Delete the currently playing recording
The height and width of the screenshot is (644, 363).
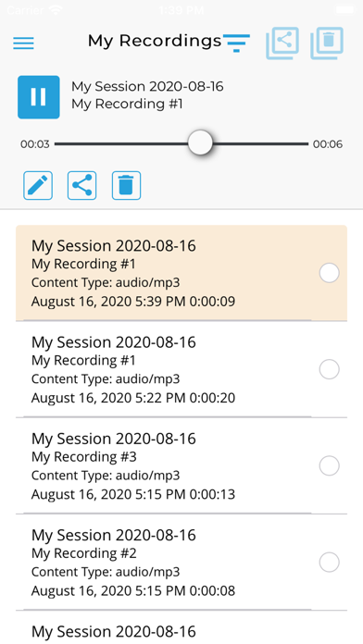[x=126, y=186]
